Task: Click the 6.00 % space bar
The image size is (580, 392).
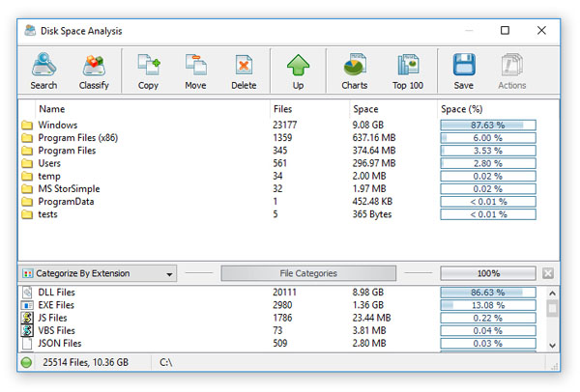Action: 488,138
